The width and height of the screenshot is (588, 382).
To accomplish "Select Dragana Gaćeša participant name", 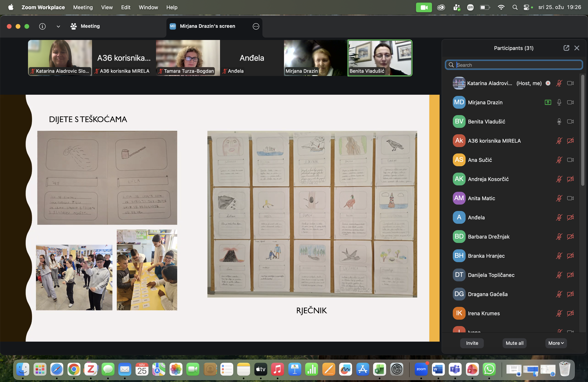I will pos(487,294).
